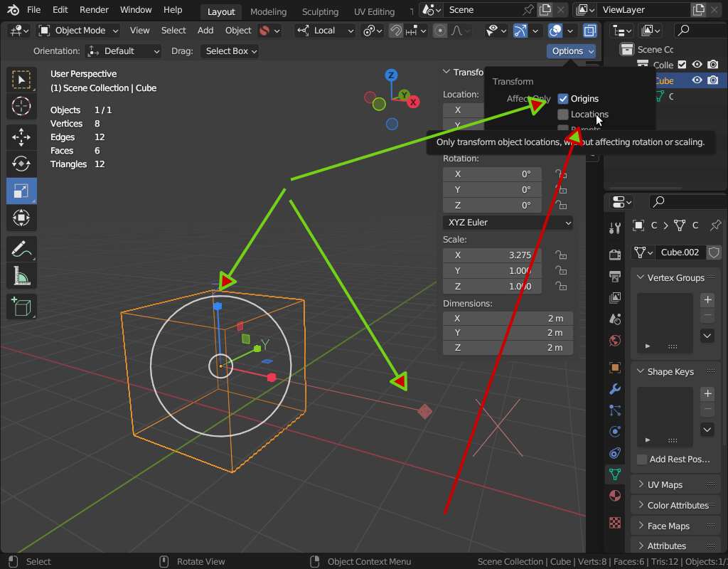The width and height of the screenshot is (728, 569).
Task: Toggle snapping magnet in header
Action: point(395,31)
